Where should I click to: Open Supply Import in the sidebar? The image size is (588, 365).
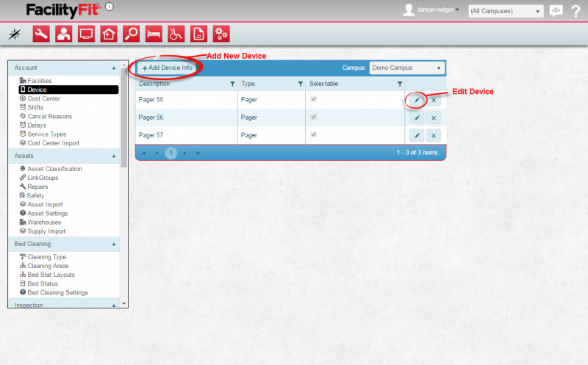43,231
